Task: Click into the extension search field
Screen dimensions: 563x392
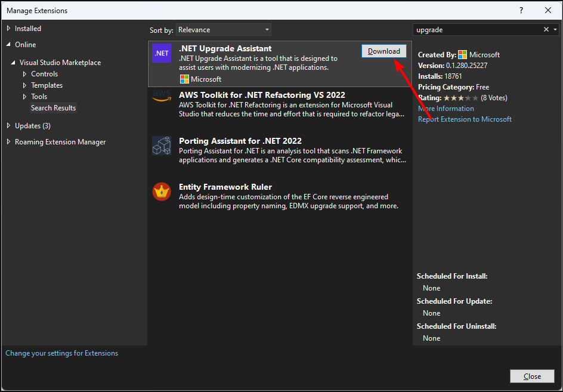Action: coord(477,30)
